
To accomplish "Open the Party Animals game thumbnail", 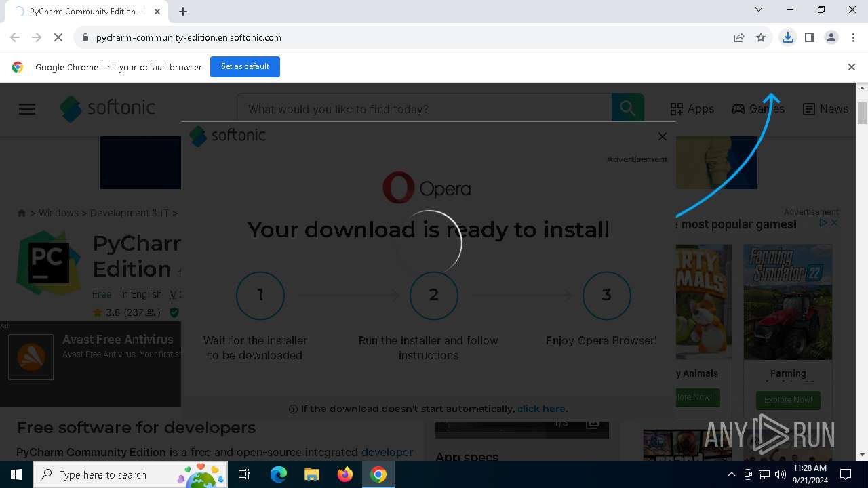I will 704,302.
